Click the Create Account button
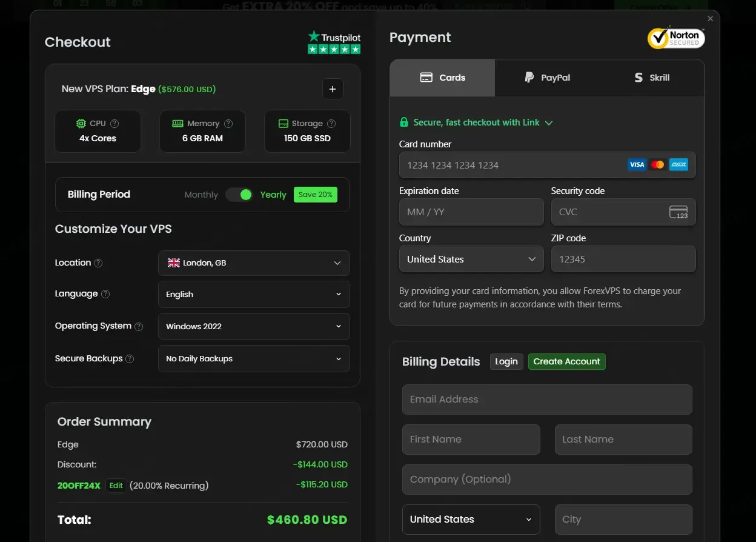Viewport: 756px width, 542px height. [567, 361]
